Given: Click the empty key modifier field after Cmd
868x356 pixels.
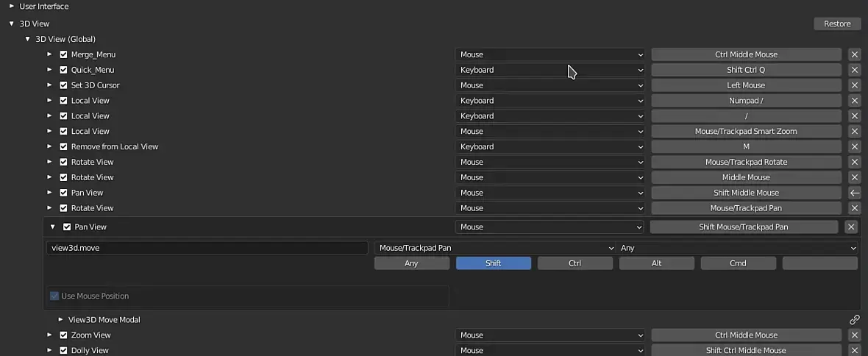Looking at the screenshot, I should click(820, 263).
